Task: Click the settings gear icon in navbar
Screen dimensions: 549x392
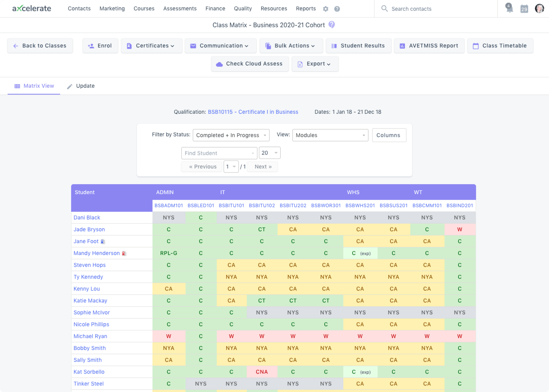Action: (325, 9)
